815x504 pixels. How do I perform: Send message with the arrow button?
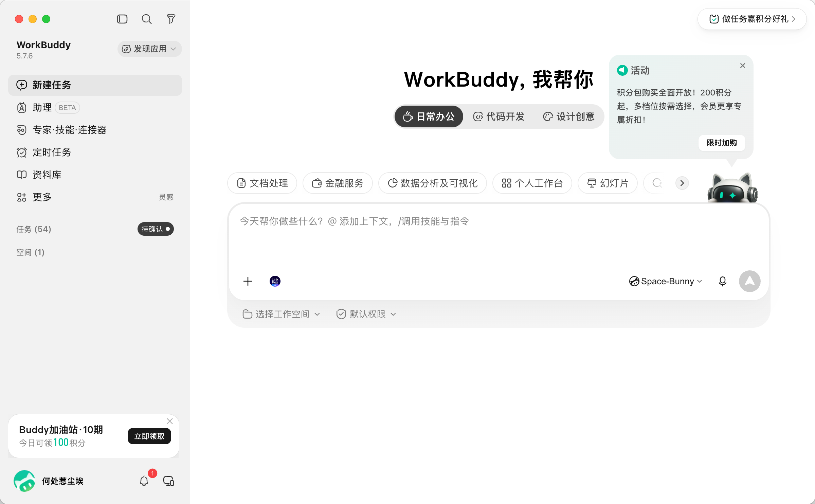tap(750, 281)
